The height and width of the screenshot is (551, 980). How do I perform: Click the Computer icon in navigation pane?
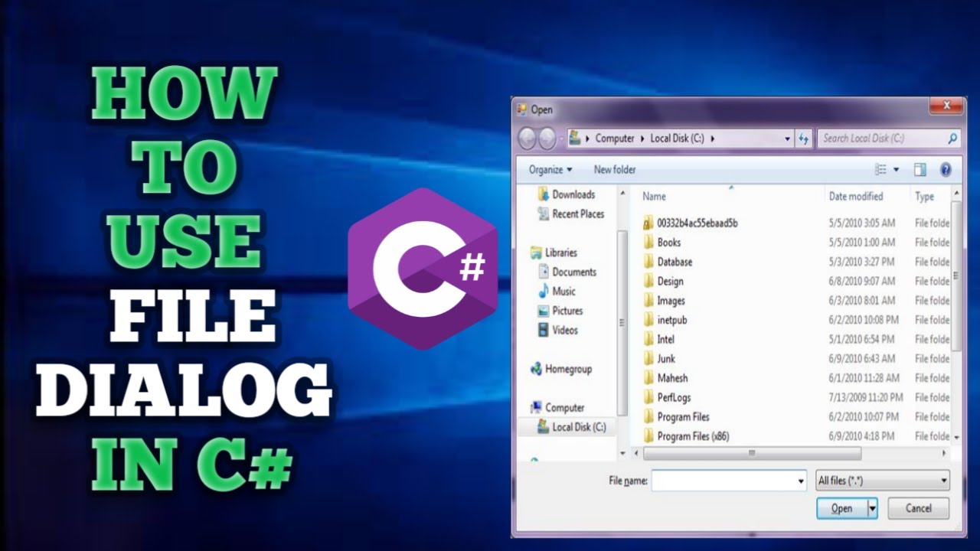click(x=536, y=407)
